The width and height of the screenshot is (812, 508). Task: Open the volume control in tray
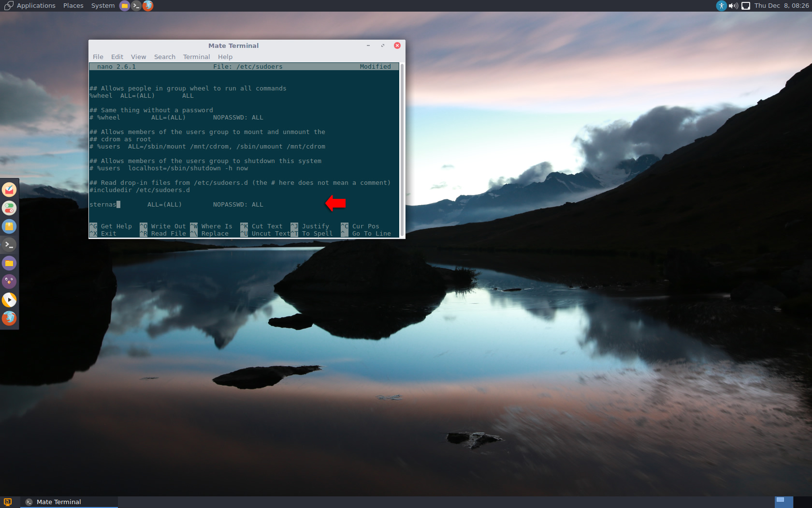pos(733,6)
